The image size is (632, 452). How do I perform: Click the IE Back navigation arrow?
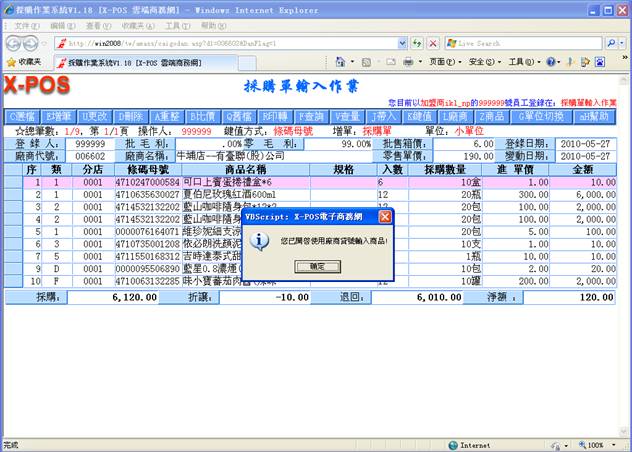[14, 43]
